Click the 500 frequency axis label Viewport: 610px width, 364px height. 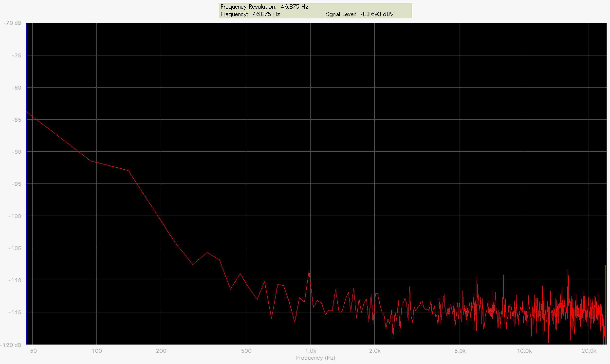click(246, 351)
